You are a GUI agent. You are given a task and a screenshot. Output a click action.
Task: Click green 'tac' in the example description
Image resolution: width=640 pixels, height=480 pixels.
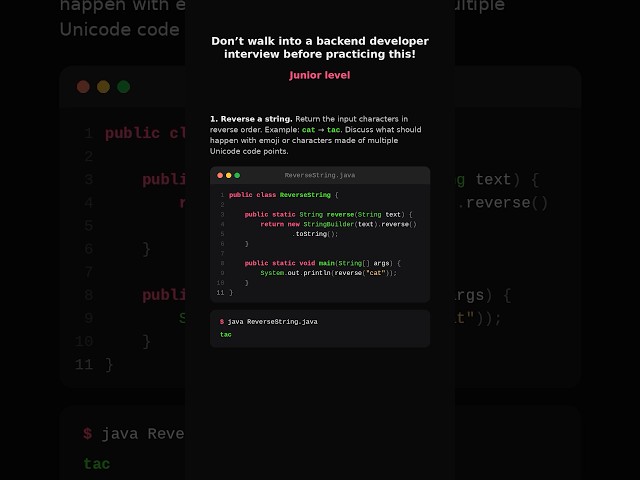[333, 130]
